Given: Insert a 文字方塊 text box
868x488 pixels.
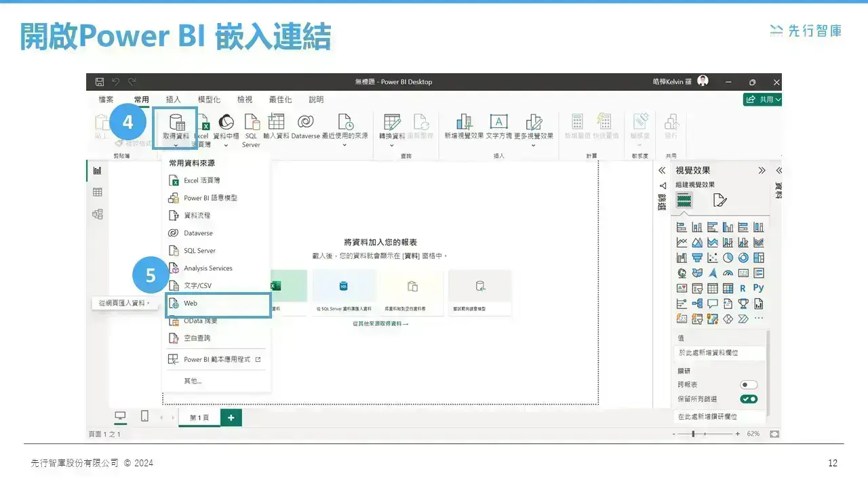Looking at the screenshot, I should coord(498,127).
